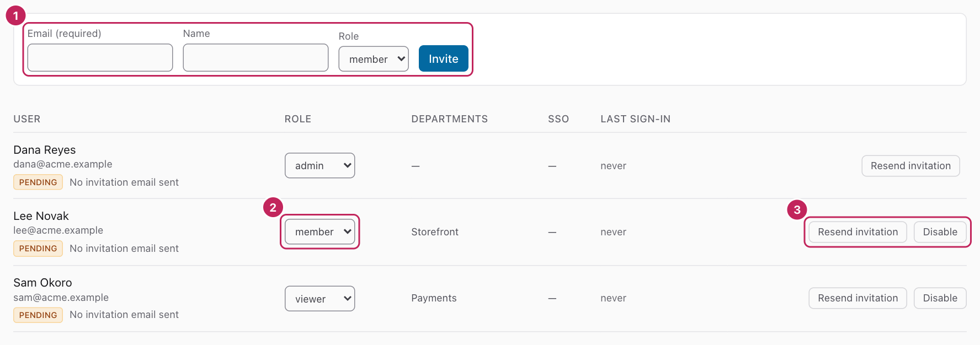
Task: Select the name Dana Reyes
Action: (x=45, y=150)
